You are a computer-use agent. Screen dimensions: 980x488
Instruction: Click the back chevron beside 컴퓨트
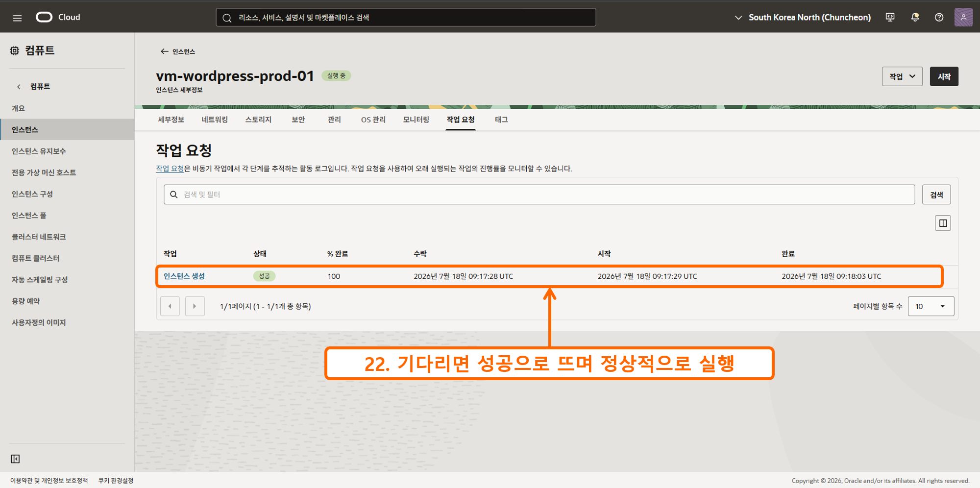19,87
